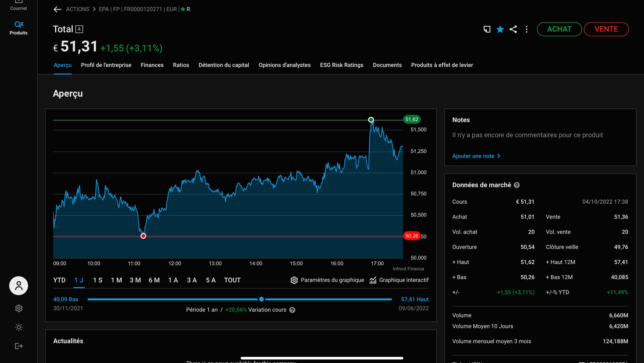Toggle the favorite star for Total
This screenshot has width=644, height=363.
click(500, 29)
